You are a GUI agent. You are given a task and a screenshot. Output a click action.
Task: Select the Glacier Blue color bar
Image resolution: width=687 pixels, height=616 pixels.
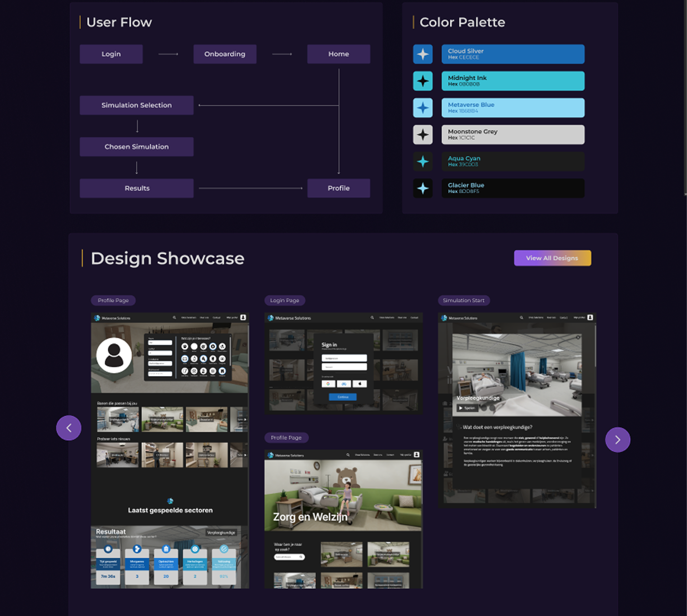point(513,188)
